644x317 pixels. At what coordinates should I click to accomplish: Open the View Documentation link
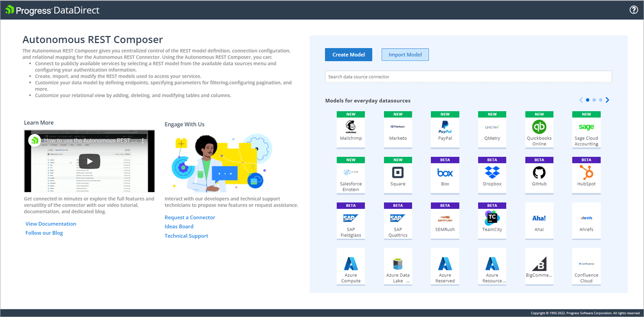[51, 224]
